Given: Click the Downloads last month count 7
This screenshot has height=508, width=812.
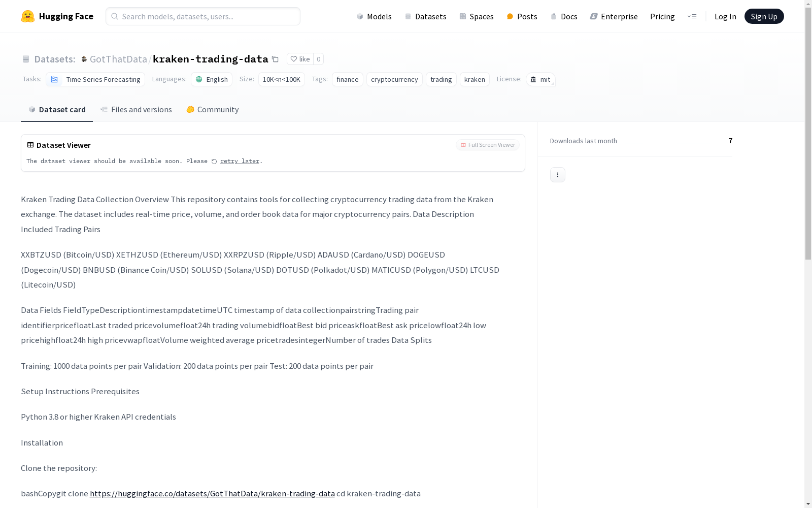Looking at the screenshot, I should click(730, 141).
